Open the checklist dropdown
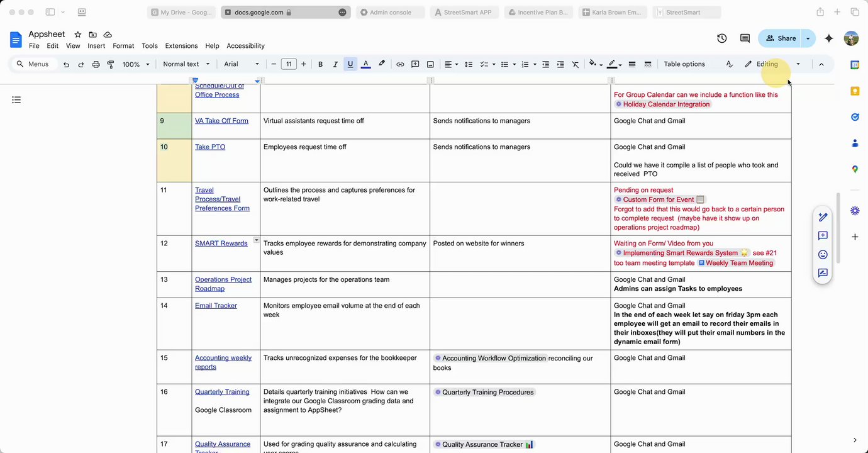The width and height of the screenshot is (868, 453). click(487, 64)
